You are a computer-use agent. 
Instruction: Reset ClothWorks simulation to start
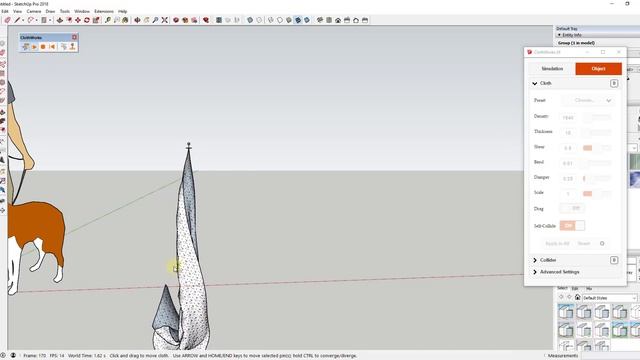coord(52,47)
